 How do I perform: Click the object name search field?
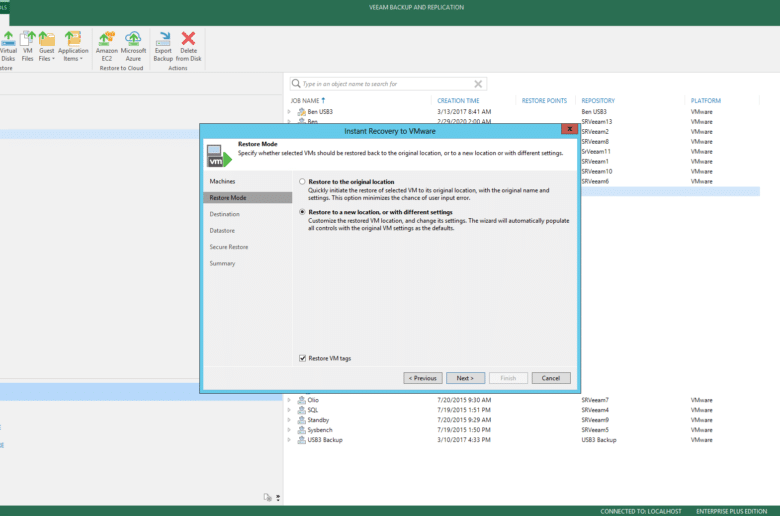tap(386, 84)
